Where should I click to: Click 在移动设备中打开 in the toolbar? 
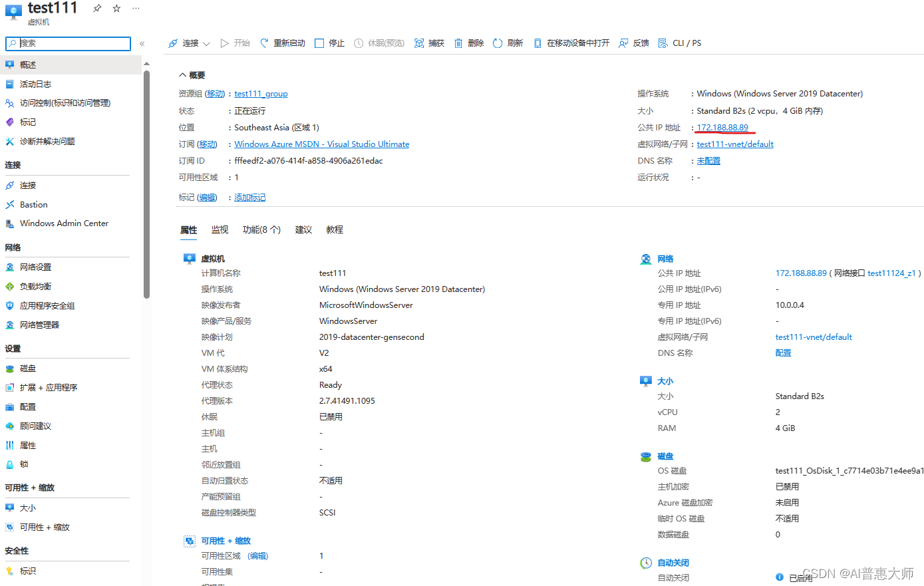[x=571, y=43]
